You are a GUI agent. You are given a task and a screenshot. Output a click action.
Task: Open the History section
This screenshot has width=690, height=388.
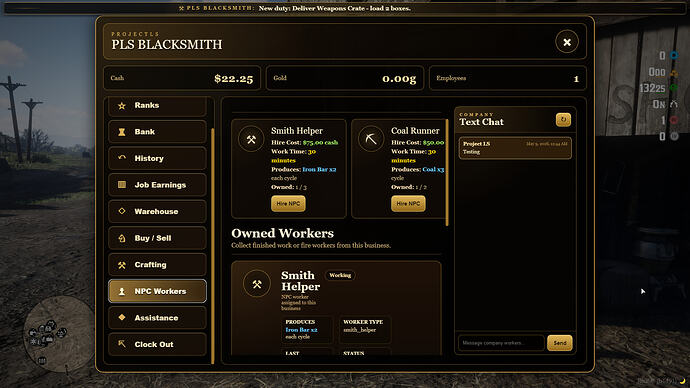click(x=157, y=158)
